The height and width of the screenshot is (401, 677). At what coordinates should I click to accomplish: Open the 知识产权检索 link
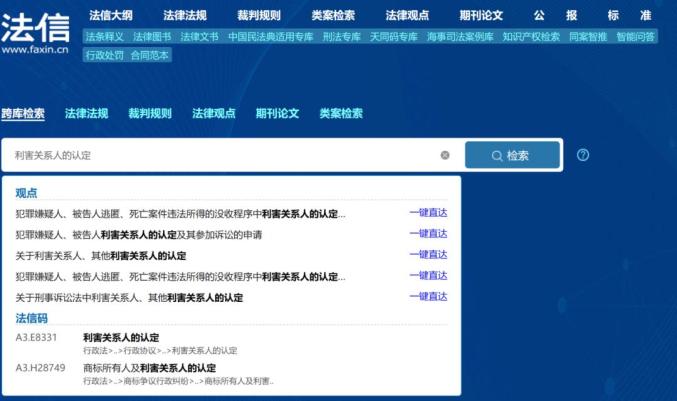coord(531,37)
